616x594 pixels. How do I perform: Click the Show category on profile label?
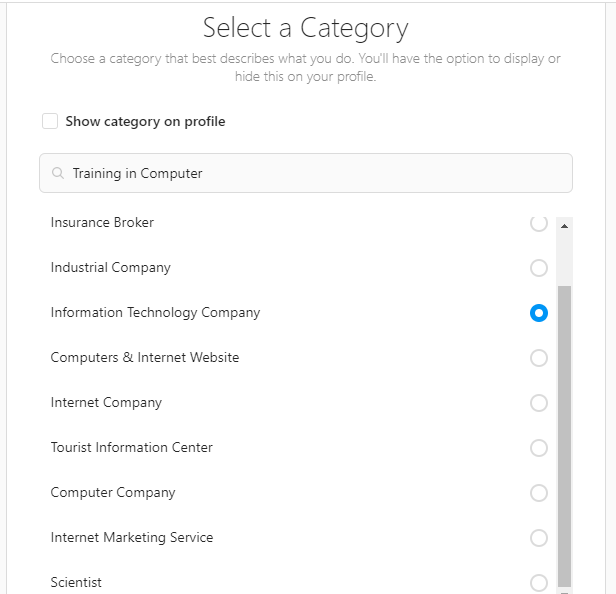[145, 122]
